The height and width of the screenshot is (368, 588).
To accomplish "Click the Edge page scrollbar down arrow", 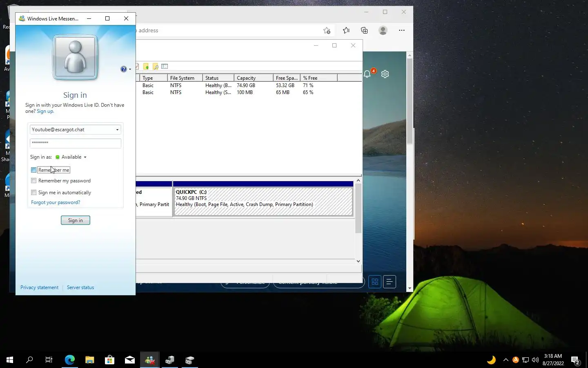I will click(410, 288).
